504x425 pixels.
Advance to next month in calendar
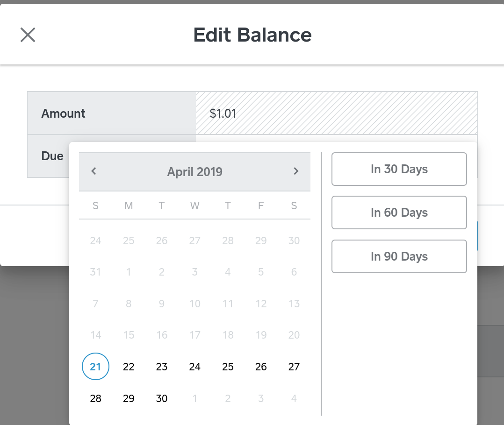tap(295, 171)
